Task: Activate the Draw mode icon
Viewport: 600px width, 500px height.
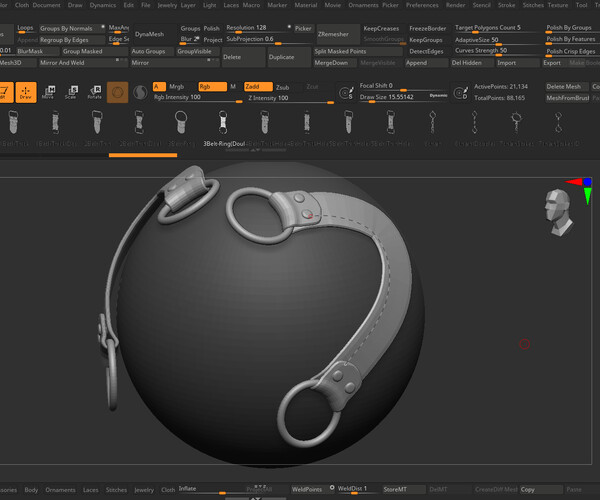Action: point(26,92)
